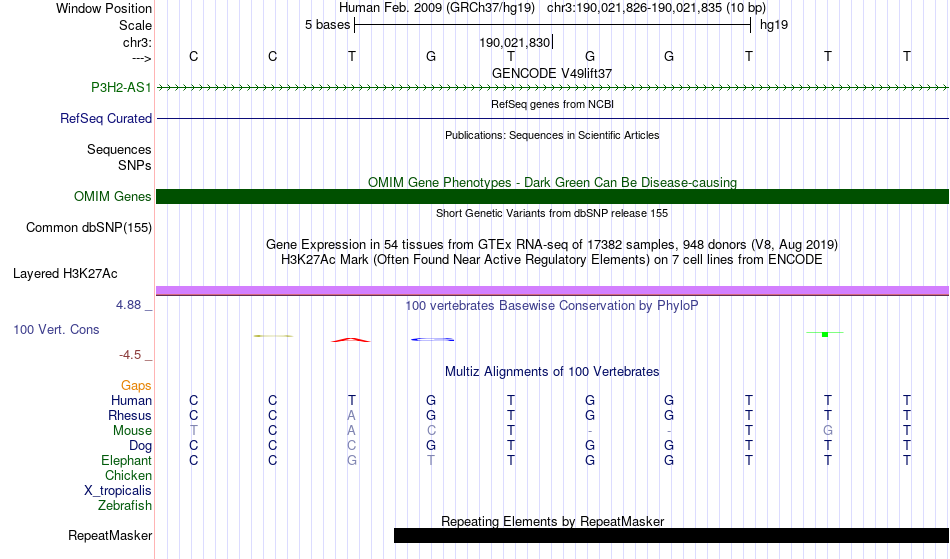Click the Scale label

[135, 25]
